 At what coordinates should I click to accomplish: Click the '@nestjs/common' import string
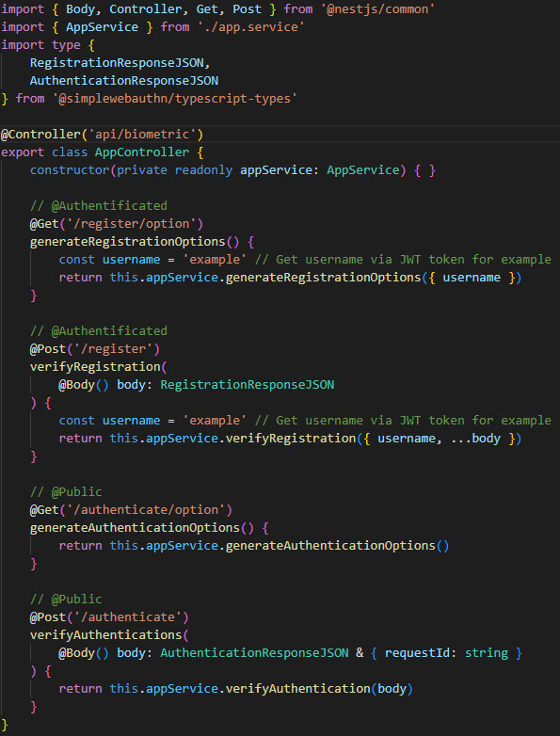[377, 8]
